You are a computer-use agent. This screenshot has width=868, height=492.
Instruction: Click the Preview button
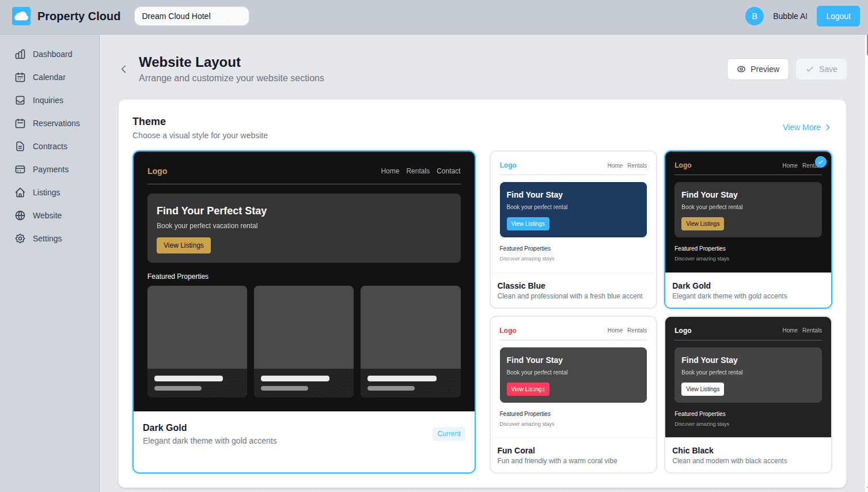click(x=758, y=69)
